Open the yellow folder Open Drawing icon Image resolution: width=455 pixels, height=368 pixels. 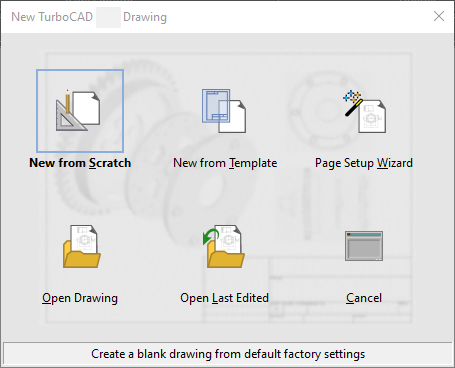click(82, 246)
